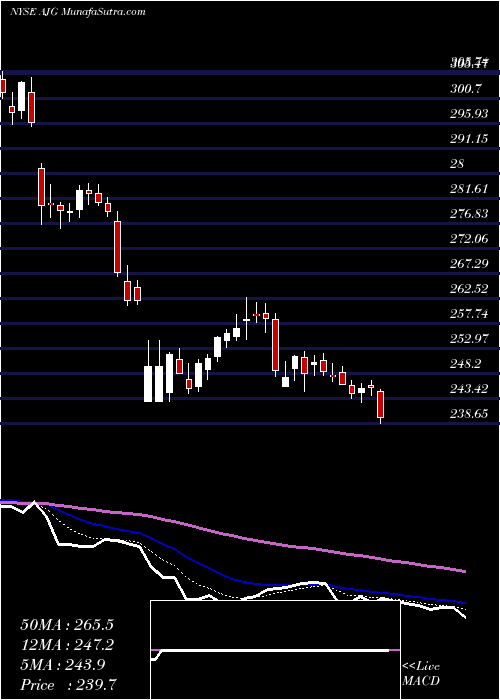Click the long red candle falling to 267.29
This screenshot has height=700, width=500.
tap(117, 245)
